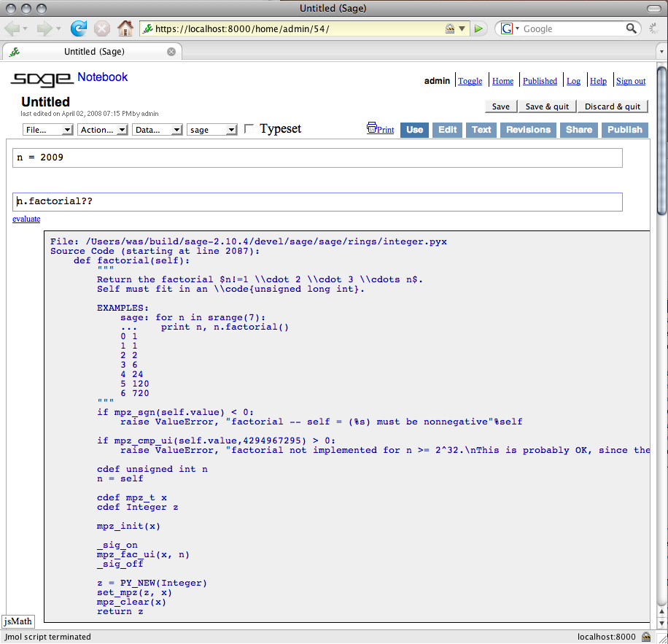This screenshot has width=668, height=644.
Task: Click the jsMath button
Action: tap(18, 621)
